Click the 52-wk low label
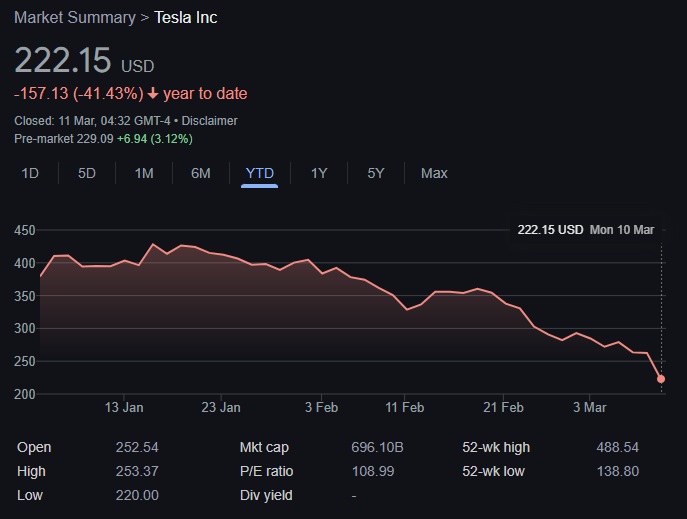Image resolution: width=687 pixels, height=519 pixels. pos(493,471)
